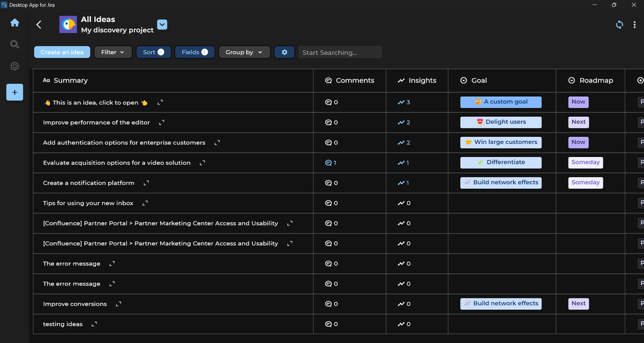Expand 'Evaluate acquisition options' idea icon
Screen dimensions: 644x343
(x=203, y=163)
